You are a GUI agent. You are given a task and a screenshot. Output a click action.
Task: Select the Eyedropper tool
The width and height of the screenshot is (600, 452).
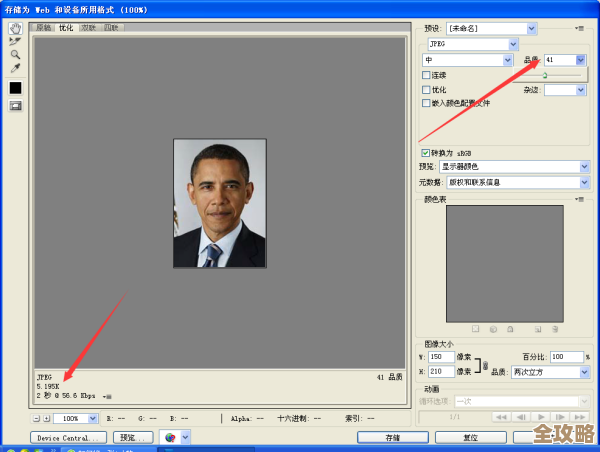[15, 68]
